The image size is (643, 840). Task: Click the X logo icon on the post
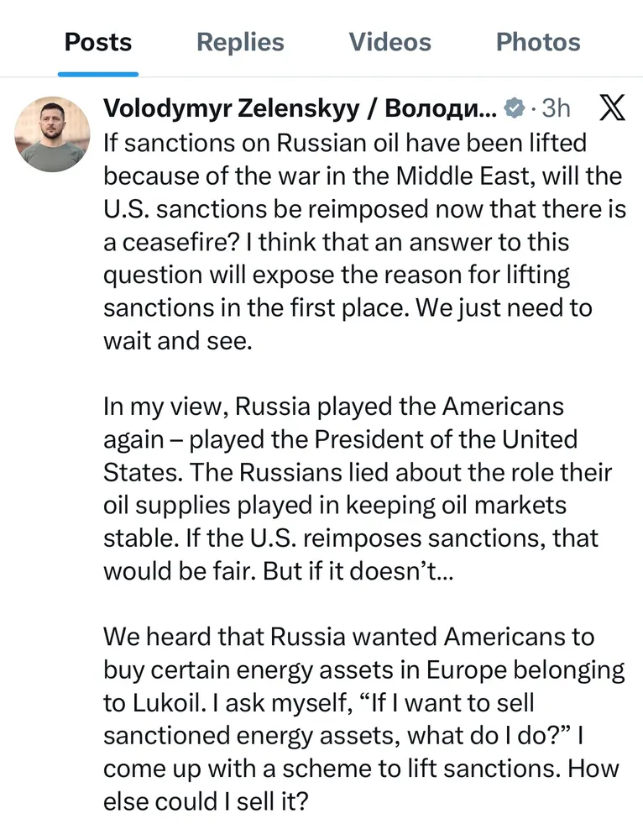point(613,108)
